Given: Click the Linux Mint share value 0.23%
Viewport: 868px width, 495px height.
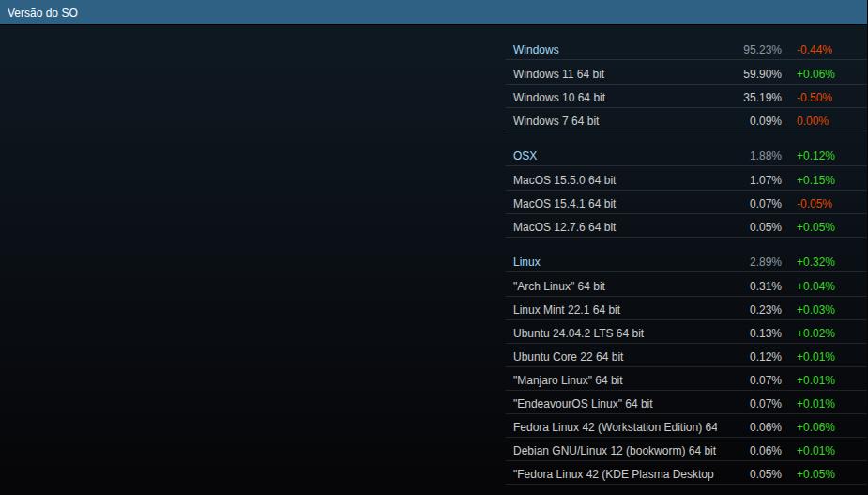Looking at the screenshot, I should (766, 310).
